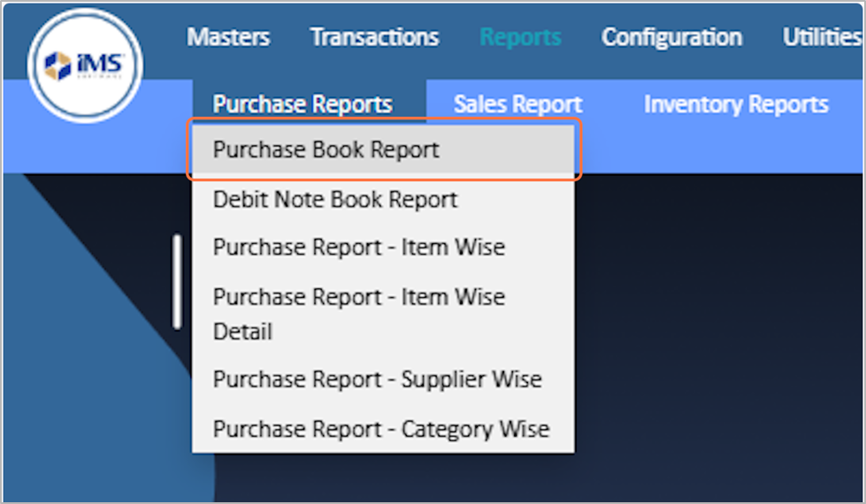
Task: Expand the Purchase Reports submenu
Action: [303, 104]
